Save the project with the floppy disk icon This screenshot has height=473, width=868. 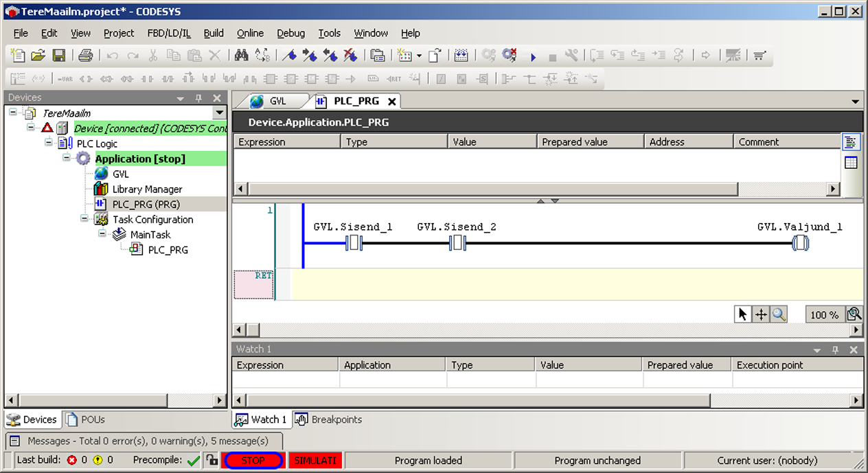tap(59, 56)
